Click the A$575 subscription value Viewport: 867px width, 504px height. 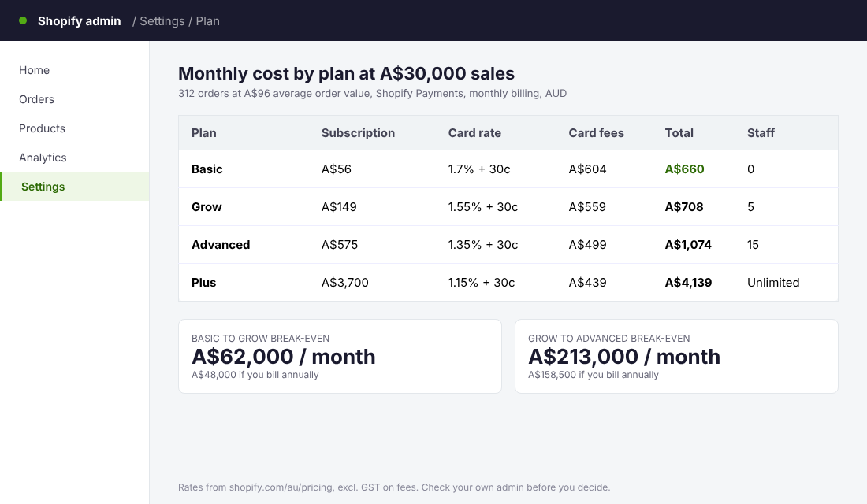click(x=340, y=244)
